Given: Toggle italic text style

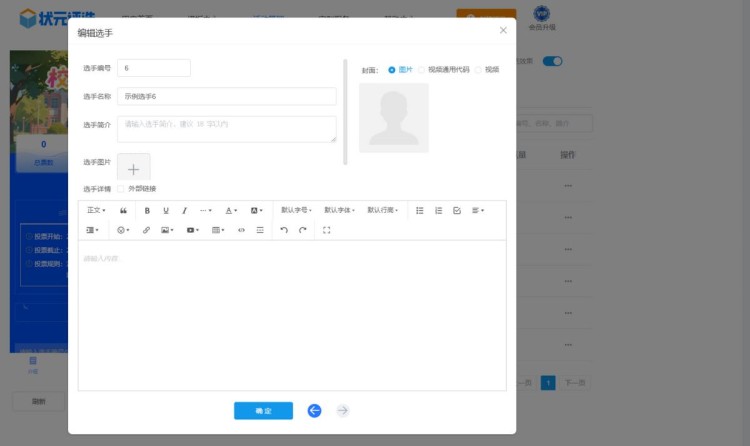Looking at the screenshot, I should [184, 211].
